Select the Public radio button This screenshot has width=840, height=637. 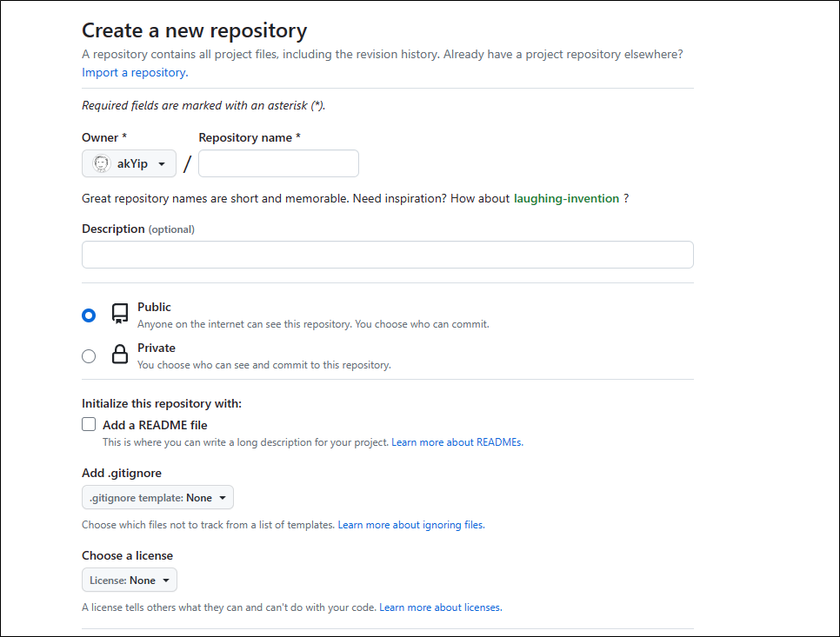click(89, 315)
